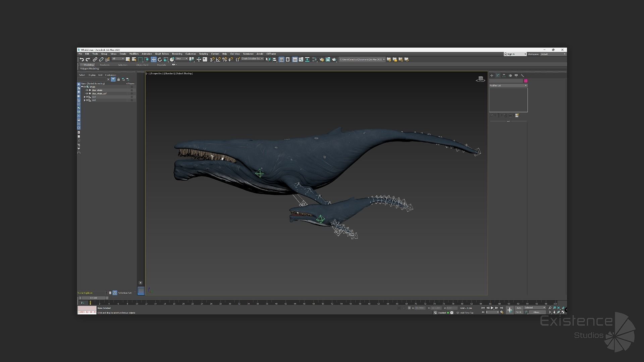Activate the Select Object tool
Screen dimensions: 644x362
128,59
